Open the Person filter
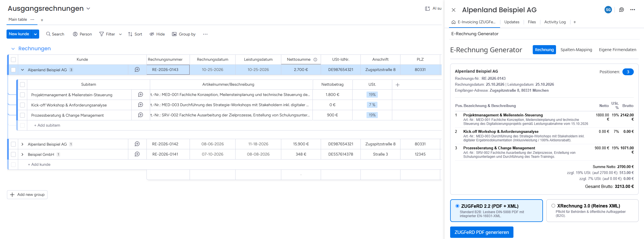 coord(82,34)
